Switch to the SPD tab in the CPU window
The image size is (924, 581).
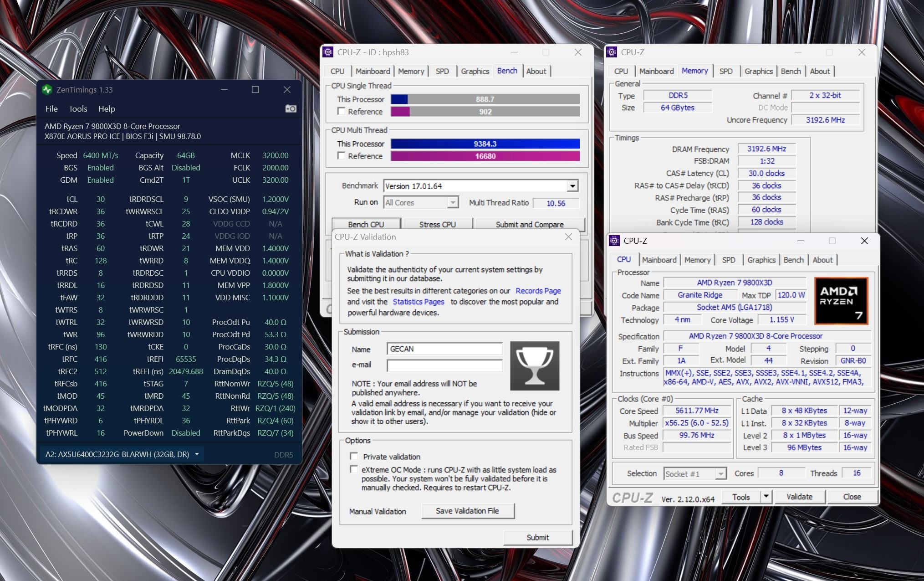(728, 260)
